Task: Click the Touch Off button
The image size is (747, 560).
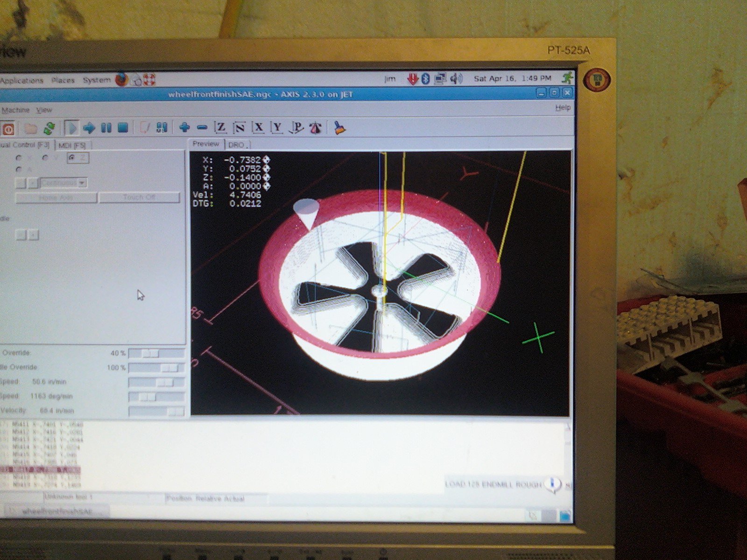Action: (139, 197)
